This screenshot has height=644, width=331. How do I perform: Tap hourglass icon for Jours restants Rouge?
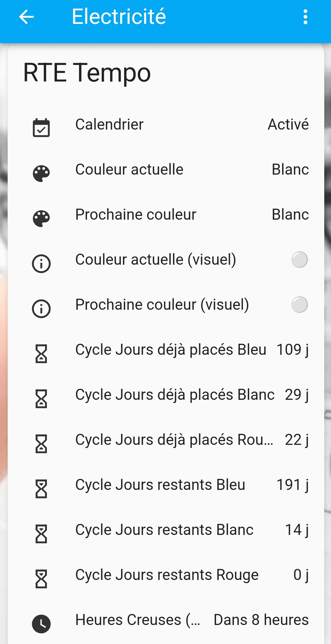click(x=41, y=579)
